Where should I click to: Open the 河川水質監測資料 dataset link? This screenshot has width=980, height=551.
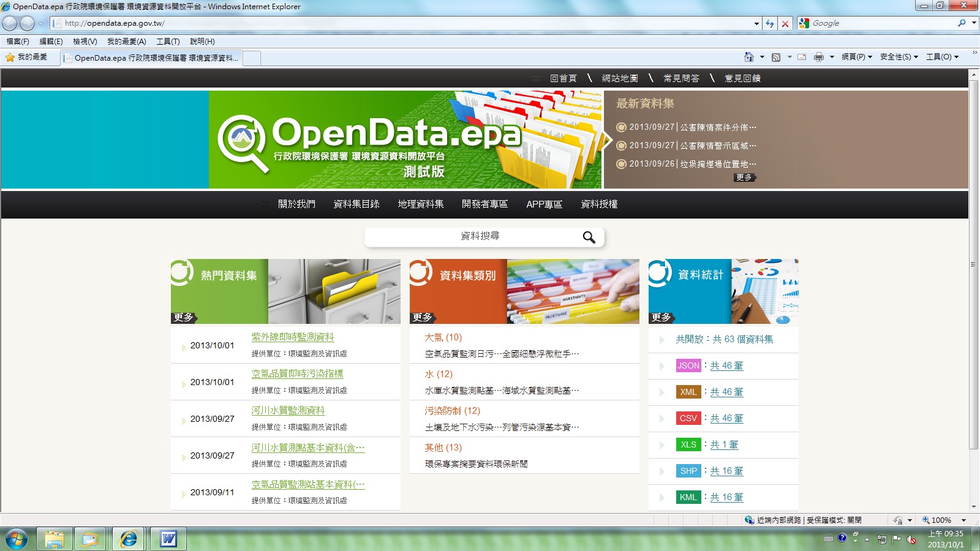coord(288,411)
